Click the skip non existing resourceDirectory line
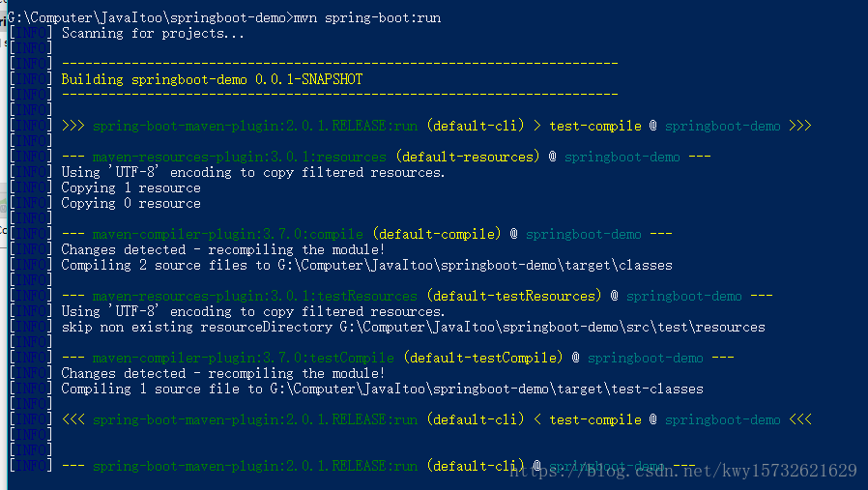 (x=413, y=328)
